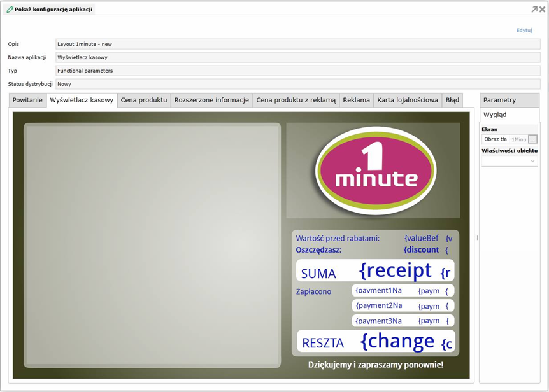The width and height of the screenshot is (549, 392).
Task: Click the SUMA label
Action: coord(318,274)
